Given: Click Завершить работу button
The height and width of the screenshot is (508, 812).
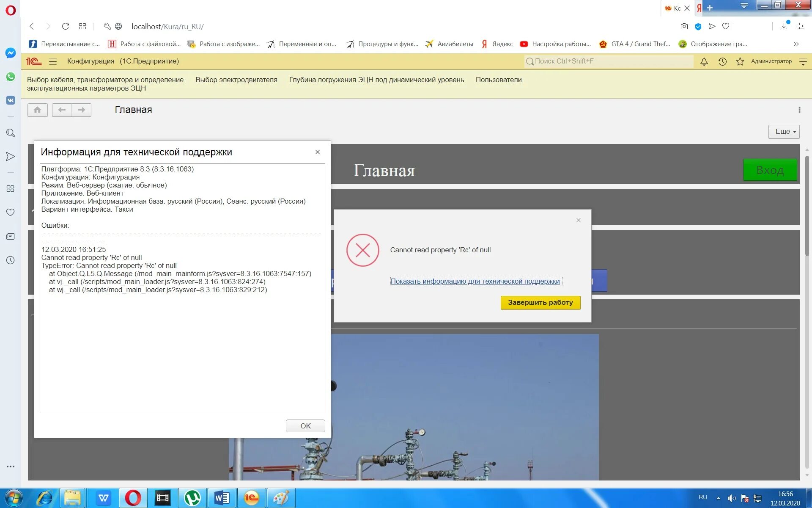Looking at the screenshot, I should (540, 302).
